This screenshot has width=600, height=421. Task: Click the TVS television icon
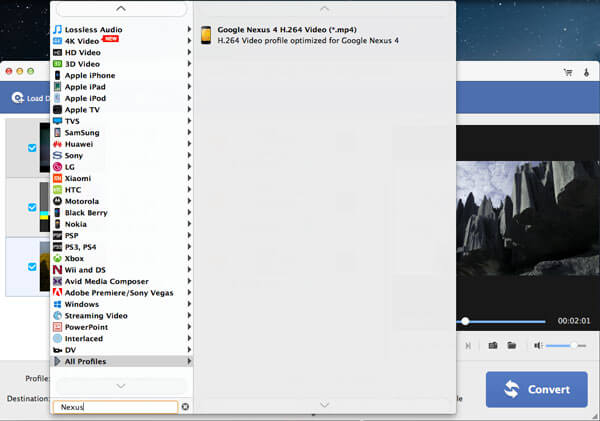click(57, 121)
